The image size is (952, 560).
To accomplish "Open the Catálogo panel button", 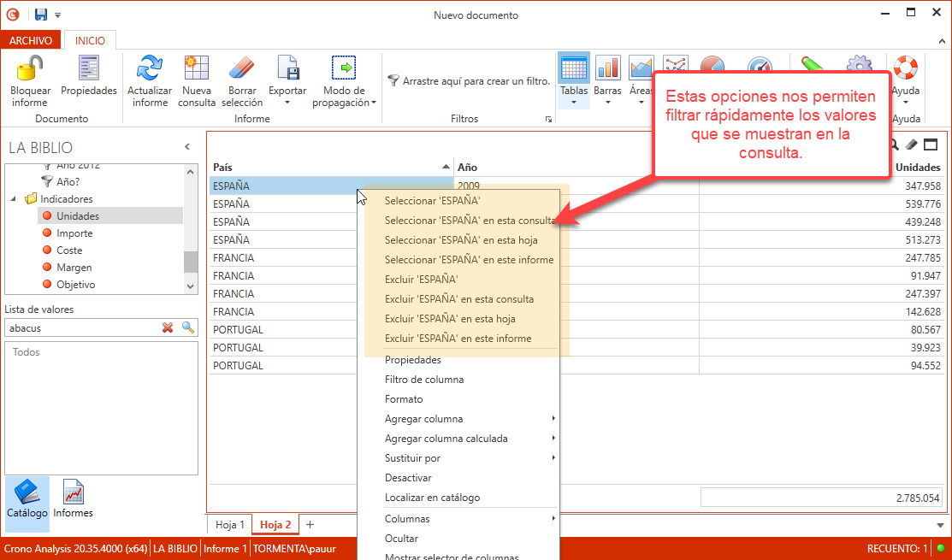I will tap(27, 498).
